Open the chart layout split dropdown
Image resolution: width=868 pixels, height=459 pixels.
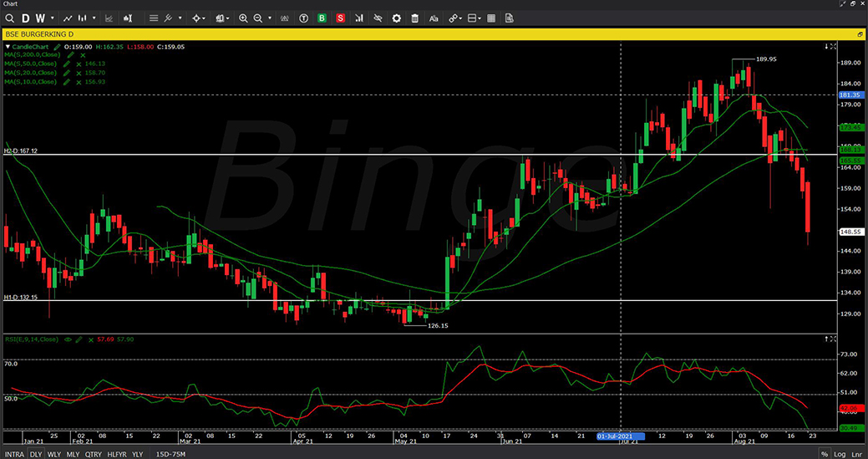[x=475, y=18]
